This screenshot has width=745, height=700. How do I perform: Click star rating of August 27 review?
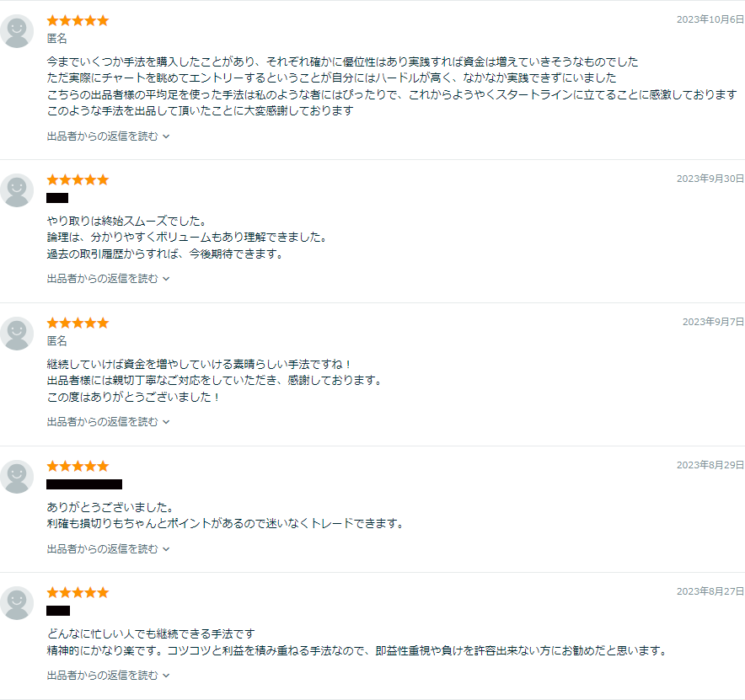tap(78, 592)
